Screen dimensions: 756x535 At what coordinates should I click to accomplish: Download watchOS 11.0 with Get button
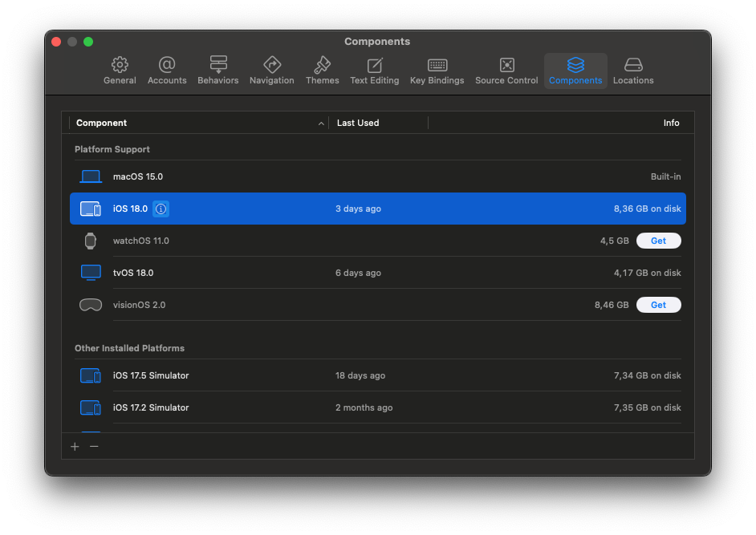pos(658,241)
